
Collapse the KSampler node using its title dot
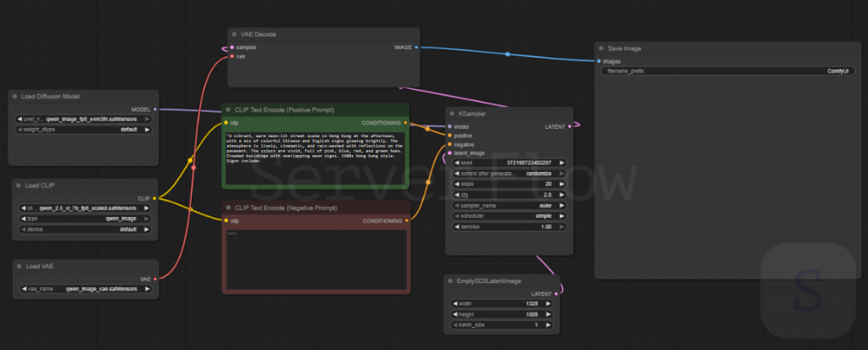tap(452, 114)
